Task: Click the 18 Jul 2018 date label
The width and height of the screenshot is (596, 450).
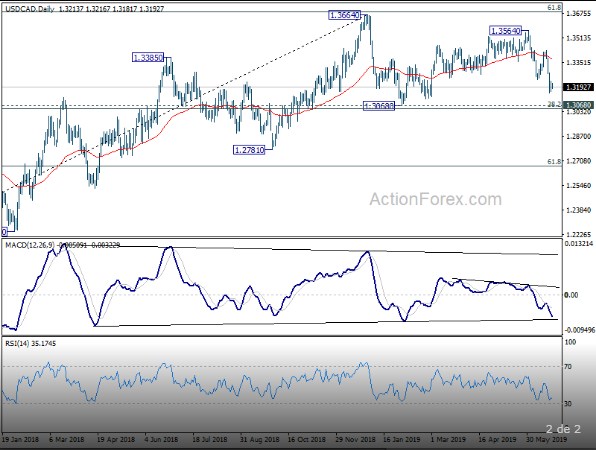Action: pos(210,439)
